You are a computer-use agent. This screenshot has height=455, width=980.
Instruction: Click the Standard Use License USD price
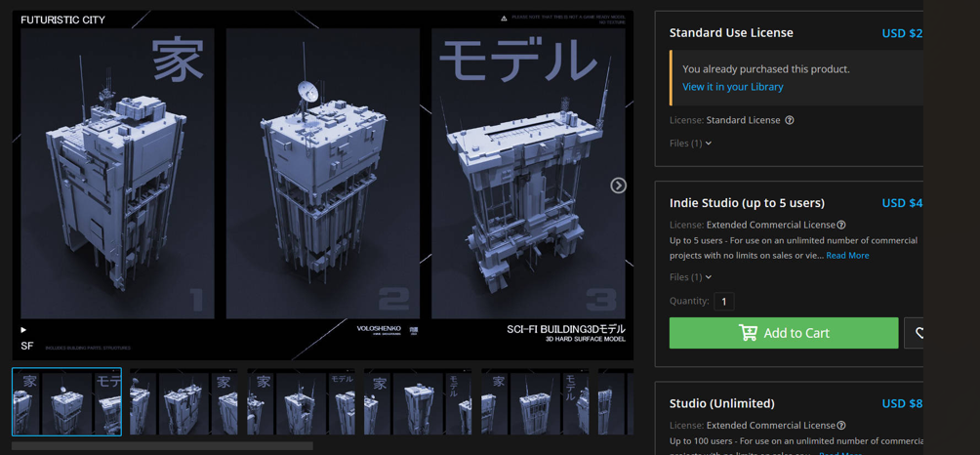(903, 33)
